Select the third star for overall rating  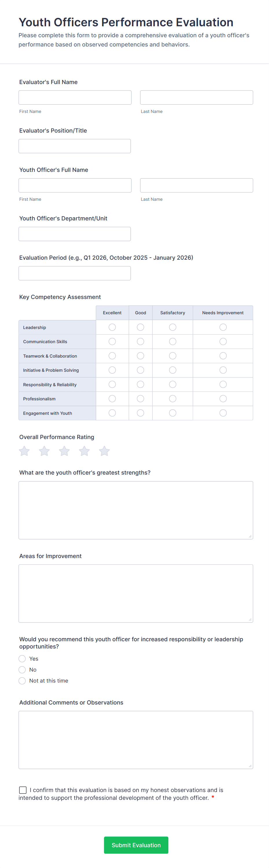(64, 451)
